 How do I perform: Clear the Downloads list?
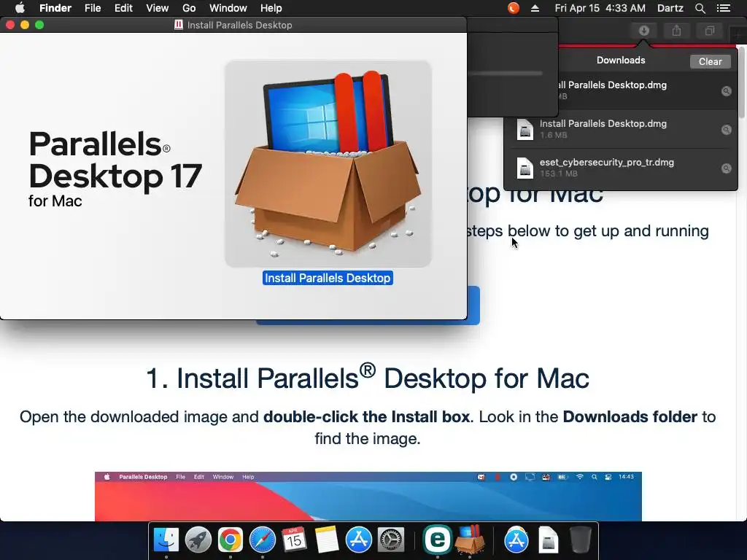[x=710, y=61]
